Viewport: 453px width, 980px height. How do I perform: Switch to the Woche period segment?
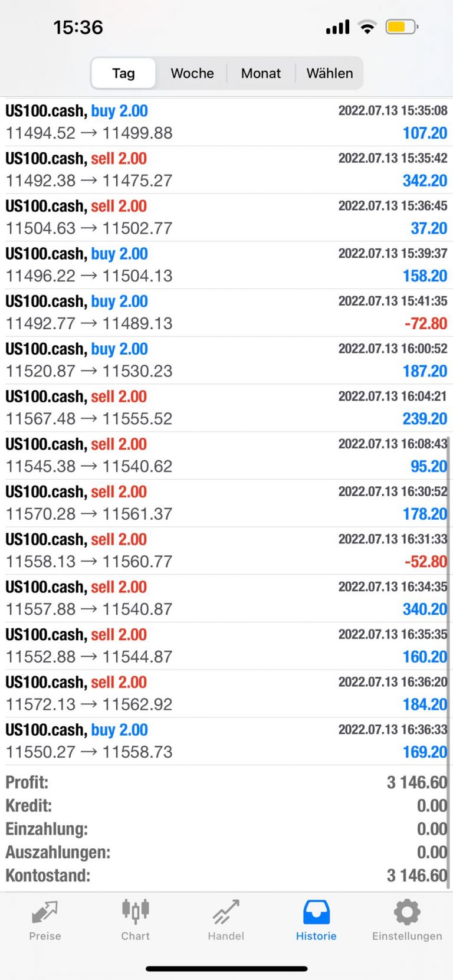[192, 73]
